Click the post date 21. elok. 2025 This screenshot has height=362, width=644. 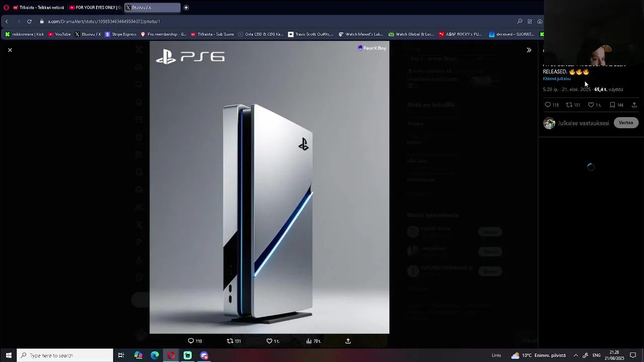click(576, 89)
